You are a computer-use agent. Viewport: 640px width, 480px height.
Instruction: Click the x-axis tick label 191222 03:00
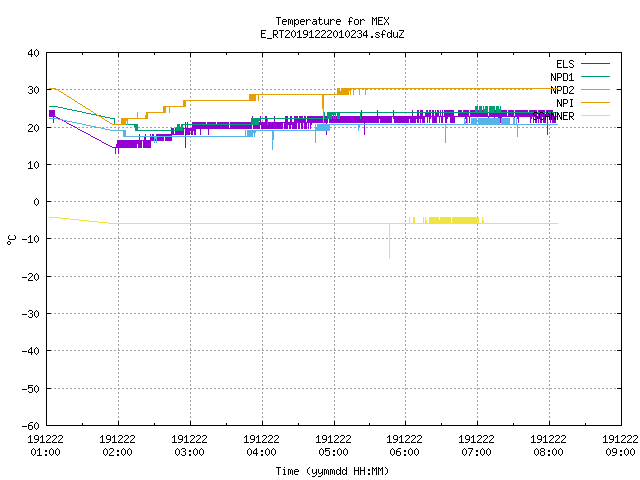(x=189, y=446)
